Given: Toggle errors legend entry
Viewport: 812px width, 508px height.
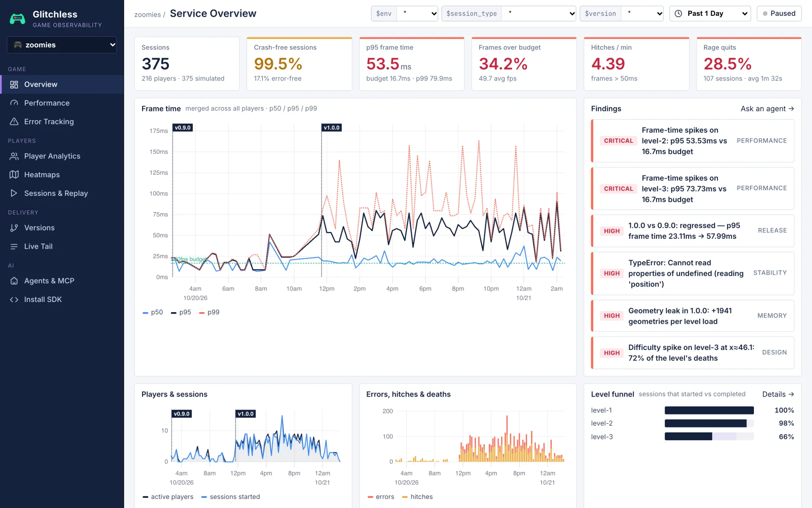Looking at the screenshot, I should pyautogui.click(x=381, y=497).
